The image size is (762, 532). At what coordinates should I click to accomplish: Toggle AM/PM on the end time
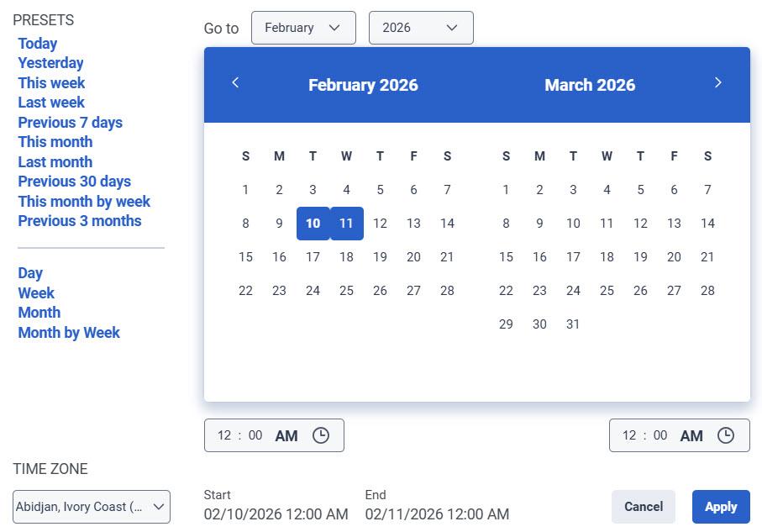coord(691,435)
